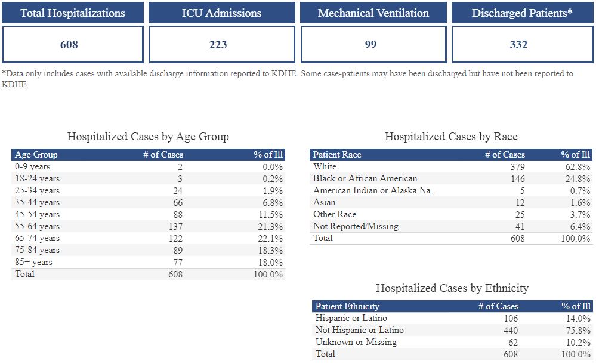The width and height of the screenshot is (596, 364).
Task: Click the Mechanical Ventilation header tile
Action: (x=373, y=13)
